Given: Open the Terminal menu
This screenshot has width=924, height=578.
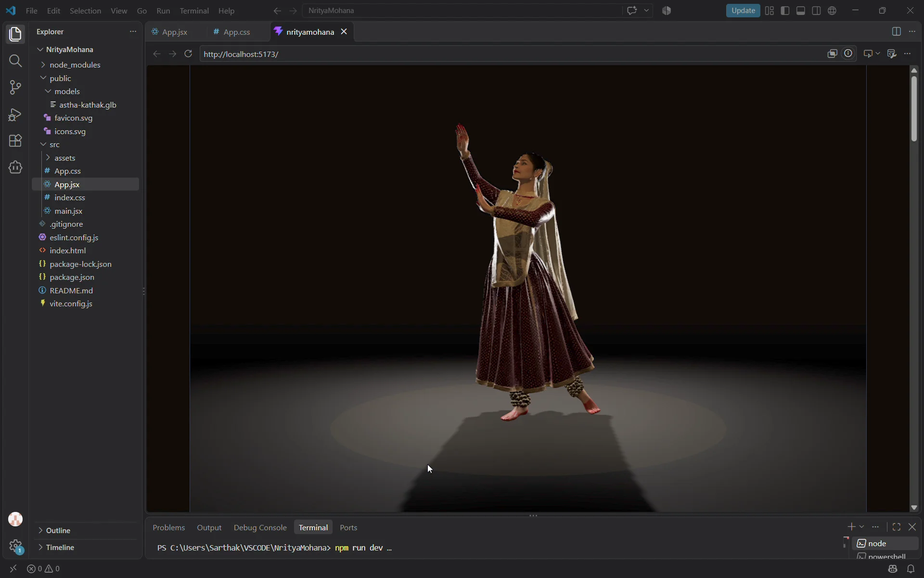Looking at the screenshot, I should point(194,11).
